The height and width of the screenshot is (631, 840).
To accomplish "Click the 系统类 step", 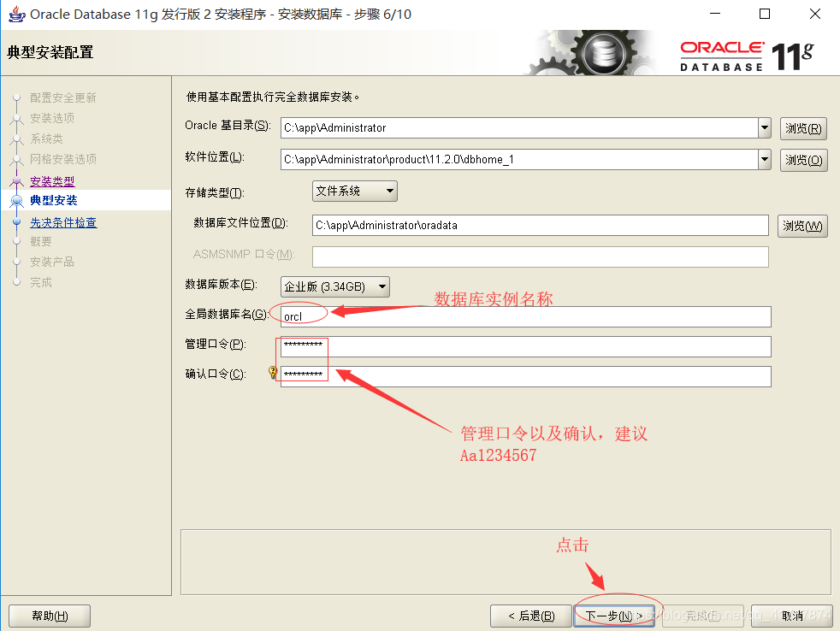I will (x=46, y=139).
